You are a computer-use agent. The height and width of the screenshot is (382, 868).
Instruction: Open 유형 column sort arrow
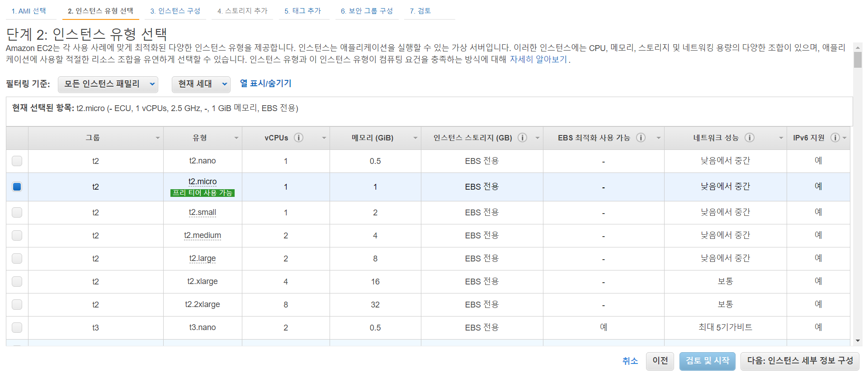(x=236, y=138)
